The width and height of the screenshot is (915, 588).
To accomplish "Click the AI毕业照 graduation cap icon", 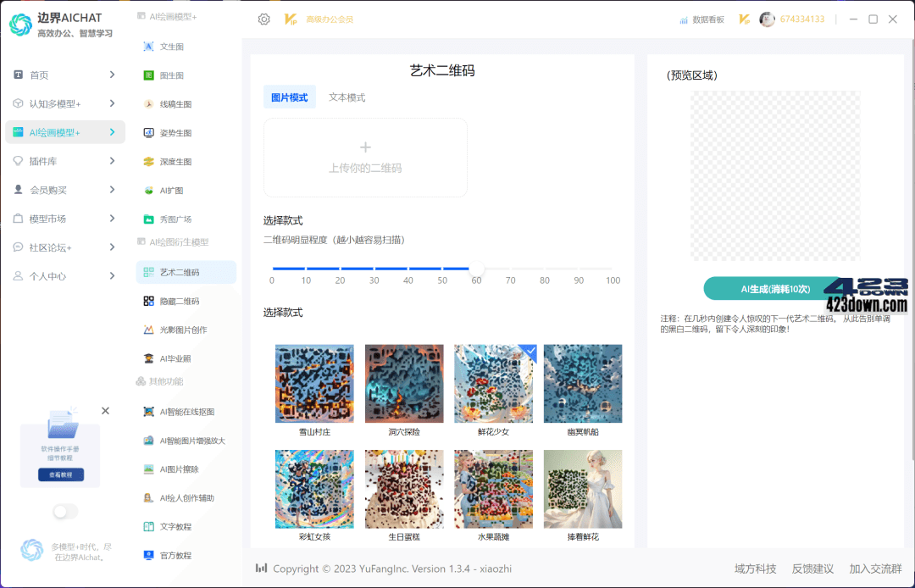I will [148, 358].
